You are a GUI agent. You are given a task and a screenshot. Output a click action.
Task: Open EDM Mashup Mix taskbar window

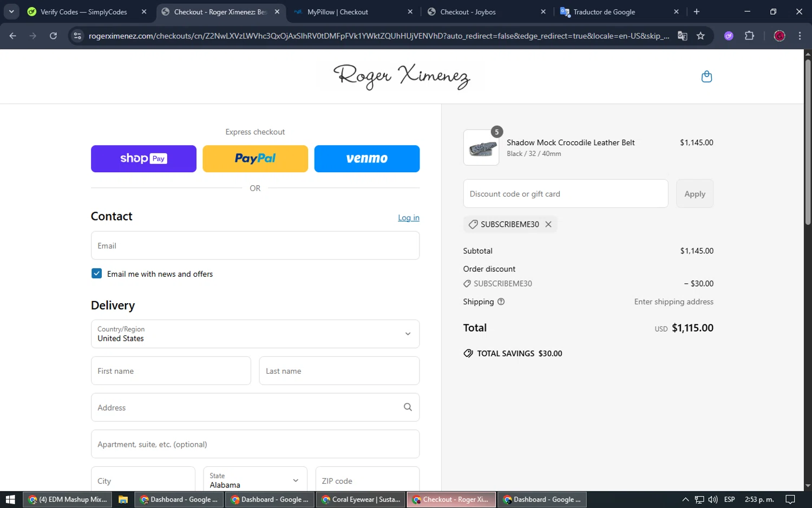[68, 499]
